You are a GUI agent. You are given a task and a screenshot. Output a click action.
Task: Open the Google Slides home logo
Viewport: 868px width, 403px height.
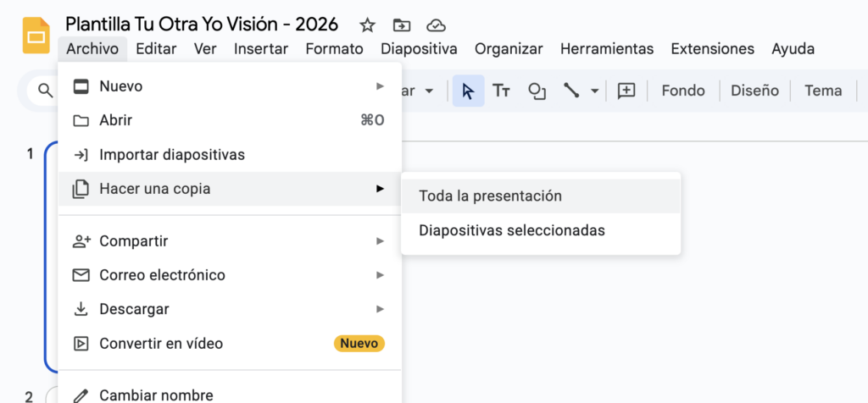[x=36, y=36]
